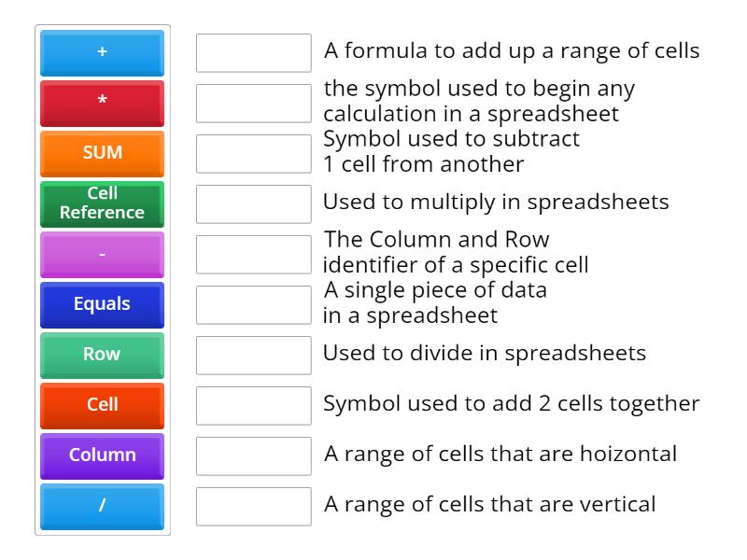Click answer box for adding 2 cells
The image size is (747, 560).
pos(253,406)
